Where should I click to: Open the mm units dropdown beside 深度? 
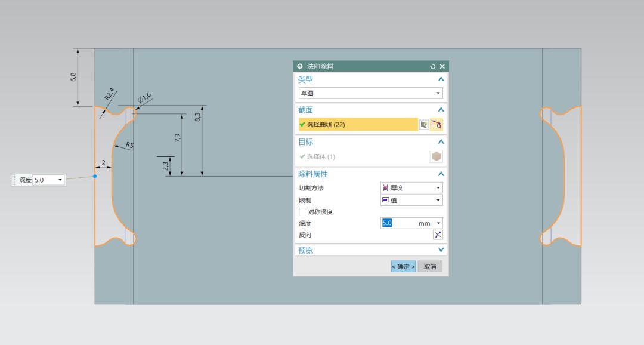pos(437,223)
